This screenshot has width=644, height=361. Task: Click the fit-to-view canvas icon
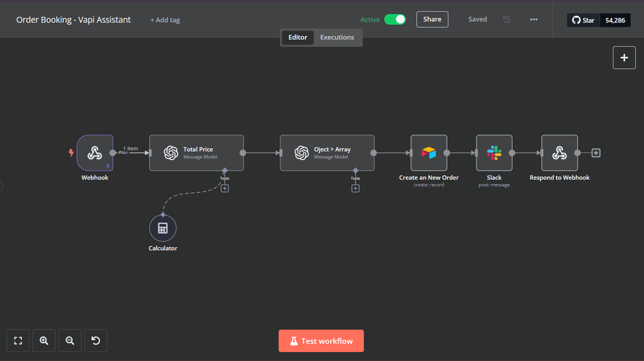[x=18, y=340]
